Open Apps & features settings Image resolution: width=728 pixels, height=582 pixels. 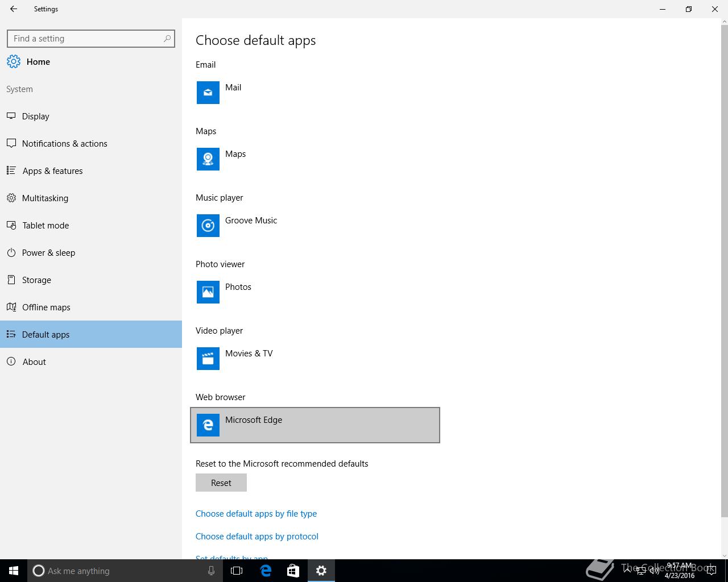click(91, 171)
